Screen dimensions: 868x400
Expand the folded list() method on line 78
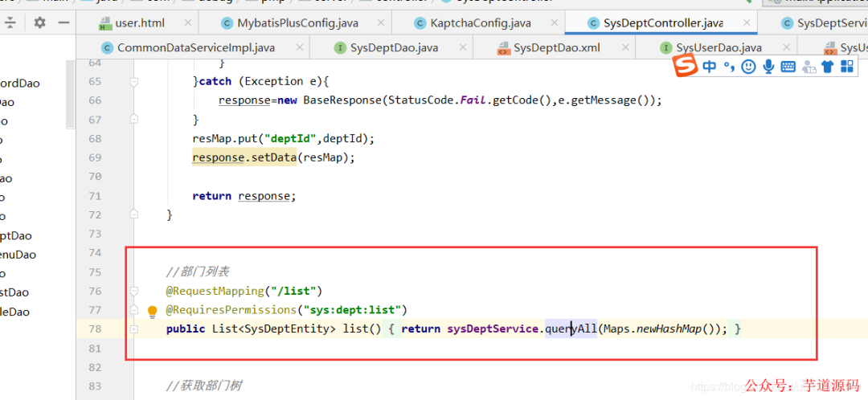133,329
